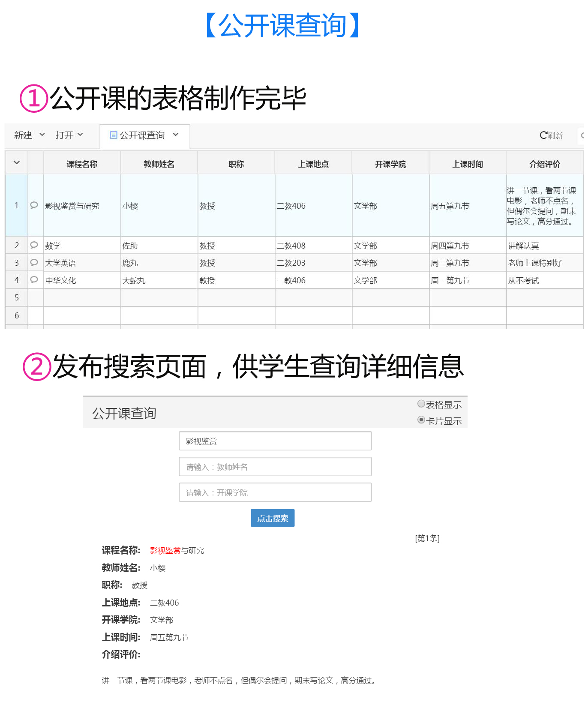This screenshot has height=705, width=588.
Task: Select row number 1
Action: click(17, 205)
